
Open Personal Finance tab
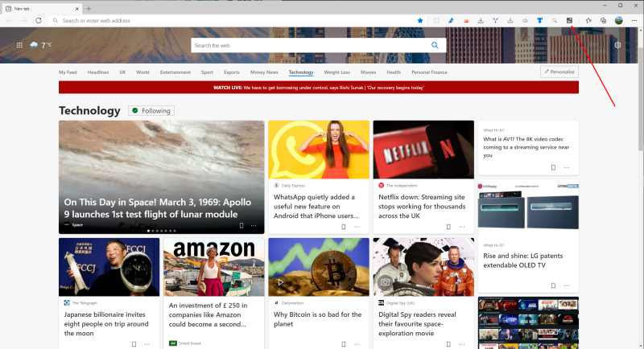tap(429, 72)
